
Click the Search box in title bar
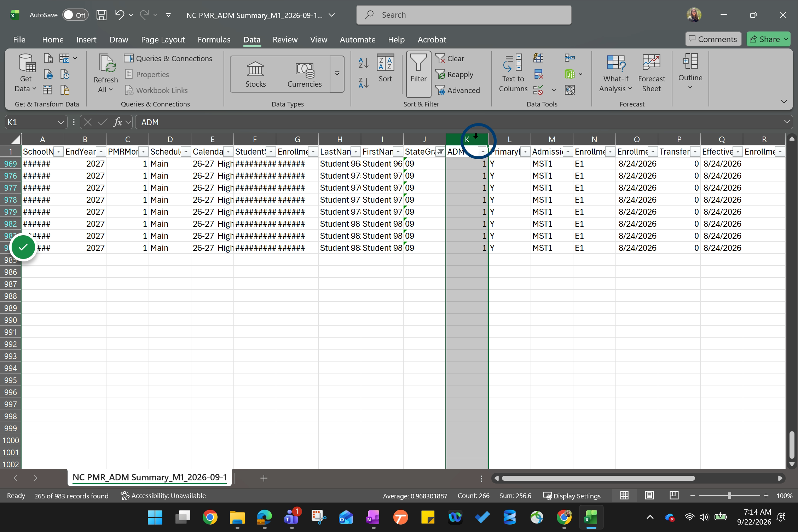click(x=464, y=15)
